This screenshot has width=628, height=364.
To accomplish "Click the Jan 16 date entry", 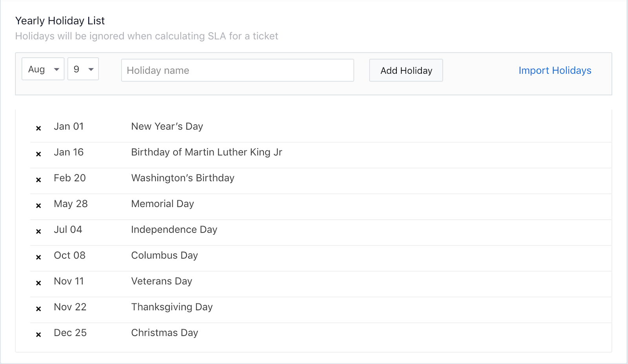I will (x=69, y=152).
